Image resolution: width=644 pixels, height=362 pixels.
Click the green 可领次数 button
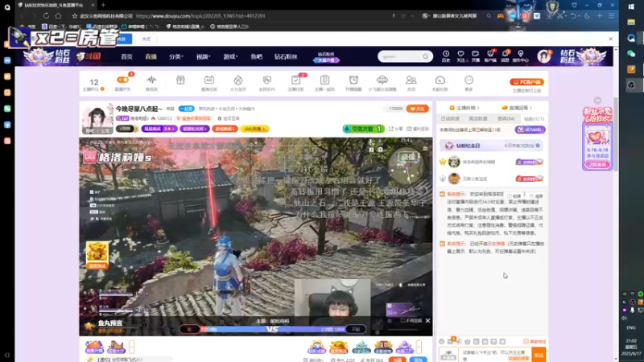tap(363, 129)
